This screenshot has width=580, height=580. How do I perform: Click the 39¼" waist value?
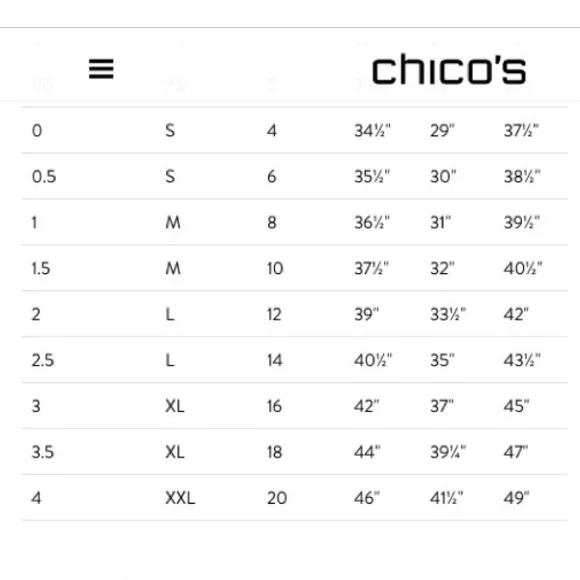448,452
